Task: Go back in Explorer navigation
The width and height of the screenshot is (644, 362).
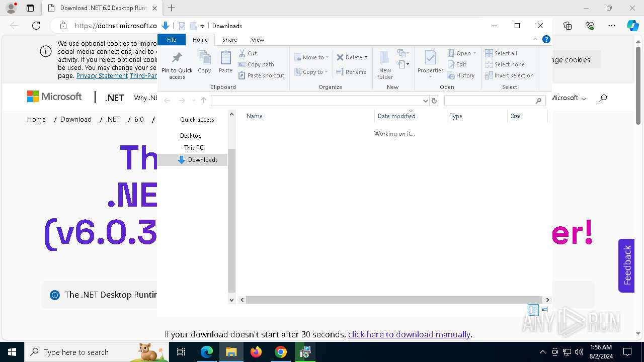Action: (167, 101)
